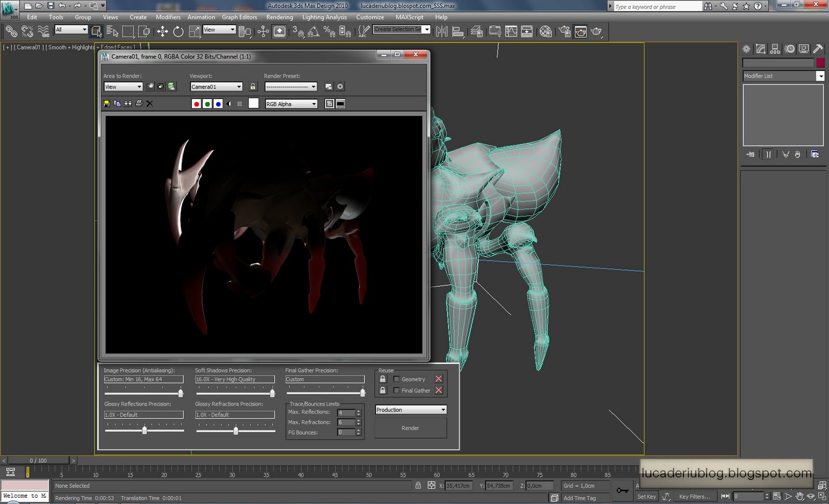Enable the Reuse Final Gather checkbox
Viewport: 829px width, 504px height.
[x=396, y=391]
